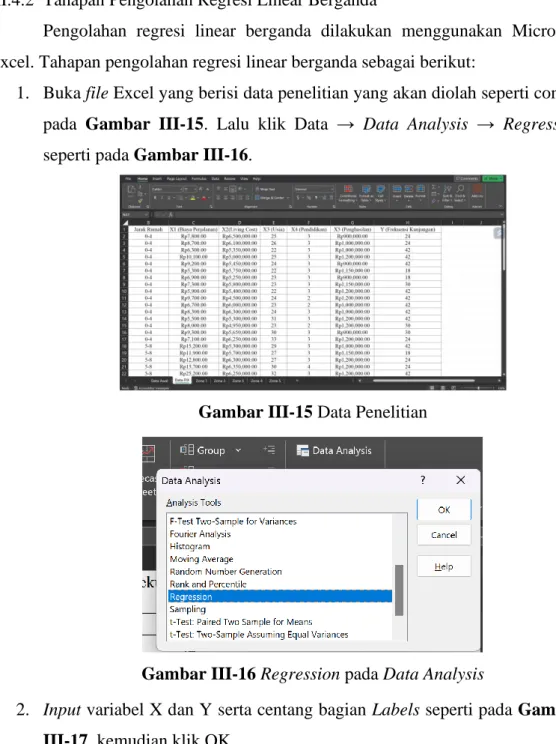Viewport: 556px width, 744px height.
Task: Click header cell X3 (Usia)
Action: click(273, 229)
